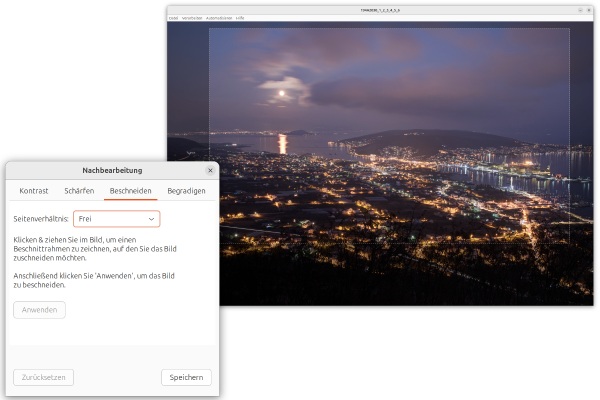Open the Seitenverhältnis dropdown showing Frei
This screenshot has width=600, height=400.
point(117,219)
